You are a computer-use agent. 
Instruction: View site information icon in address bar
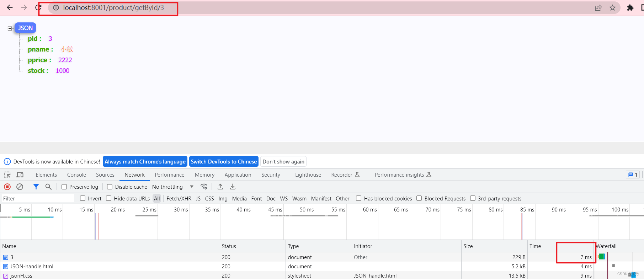tap(56, 8)
